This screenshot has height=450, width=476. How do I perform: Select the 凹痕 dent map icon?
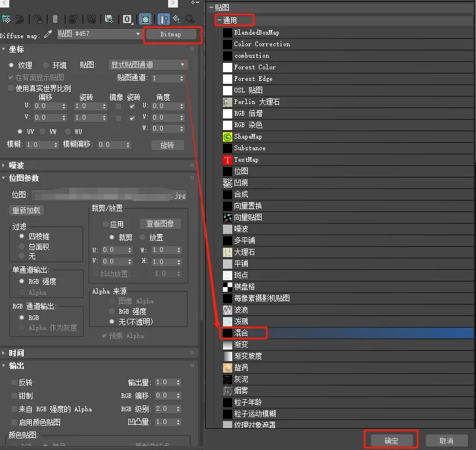pyautogui.click(x=228, y=183)
